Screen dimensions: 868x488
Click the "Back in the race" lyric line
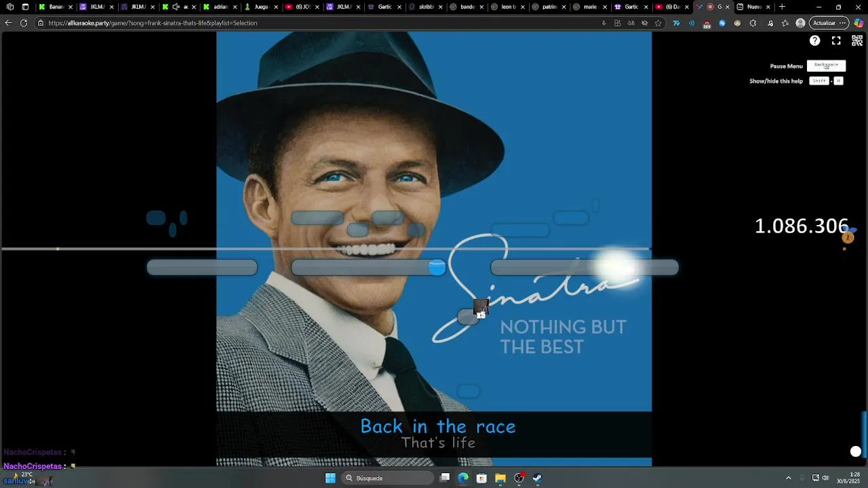point(437,426)
